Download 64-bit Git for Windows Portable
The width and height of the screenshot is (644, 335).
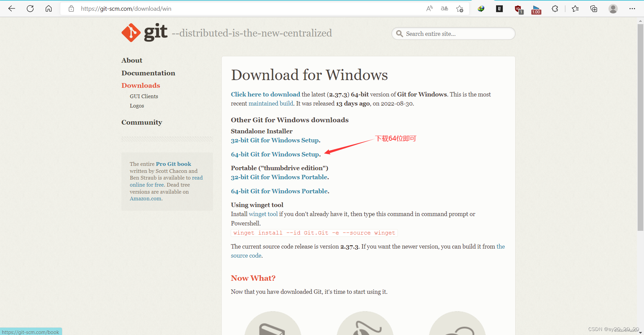pos(279,191)
